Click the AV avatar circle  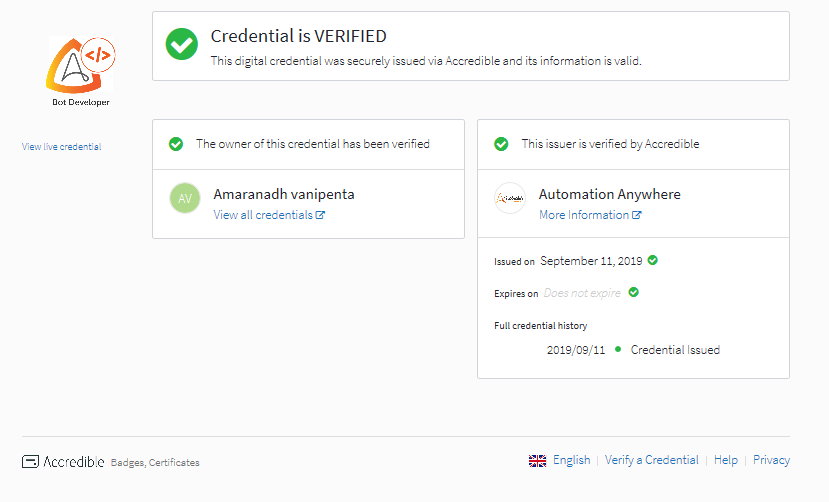click(185, 198)
